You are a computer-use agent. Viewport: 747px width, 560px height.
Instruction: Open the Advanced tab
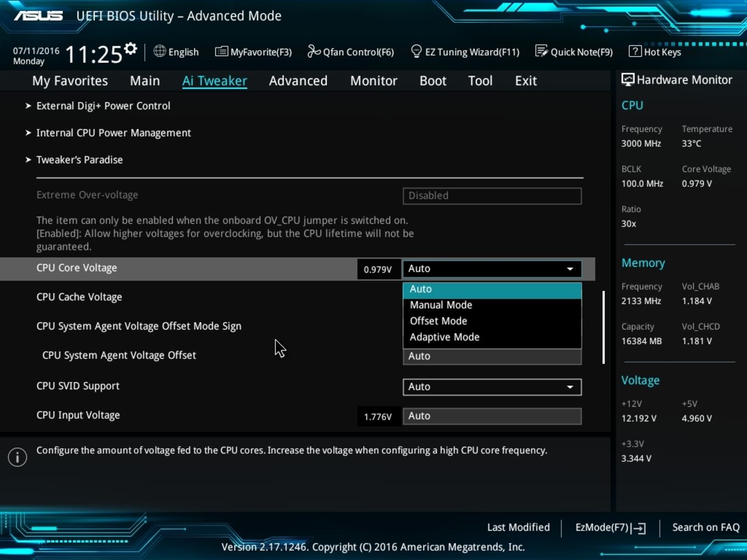pos(298,81)
